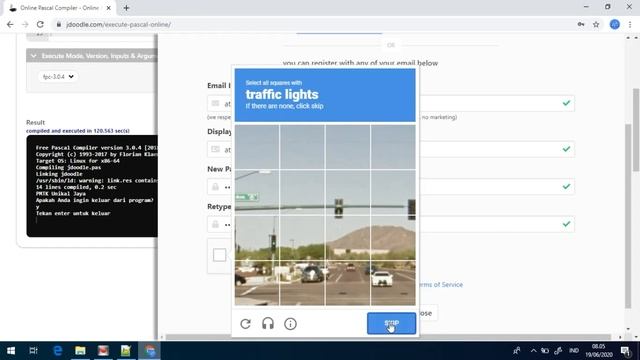Viewport: 640px width, 360px height.
Task: Click the Result console output area
Action: tap(92, 186)
